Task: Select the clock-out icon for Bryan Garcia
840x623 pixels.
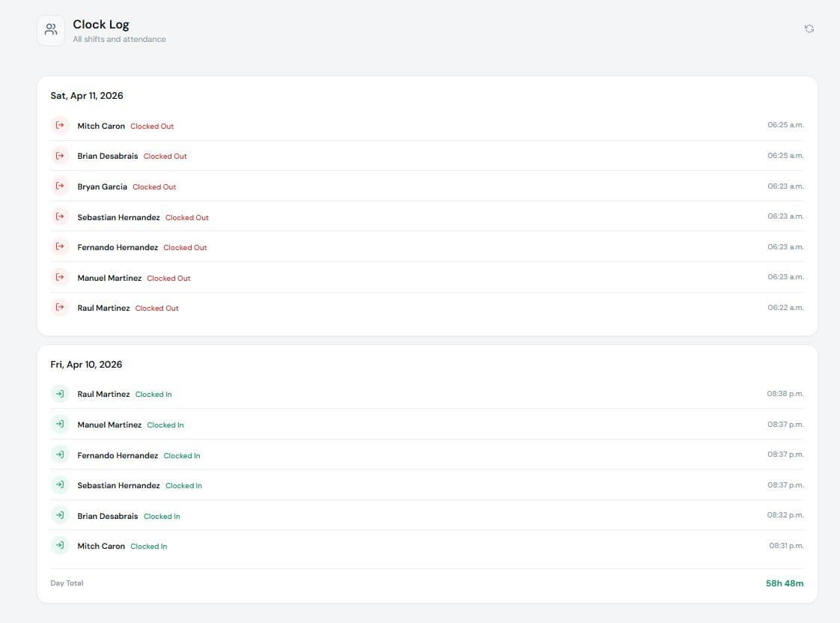Action: (x=60, y=186)
